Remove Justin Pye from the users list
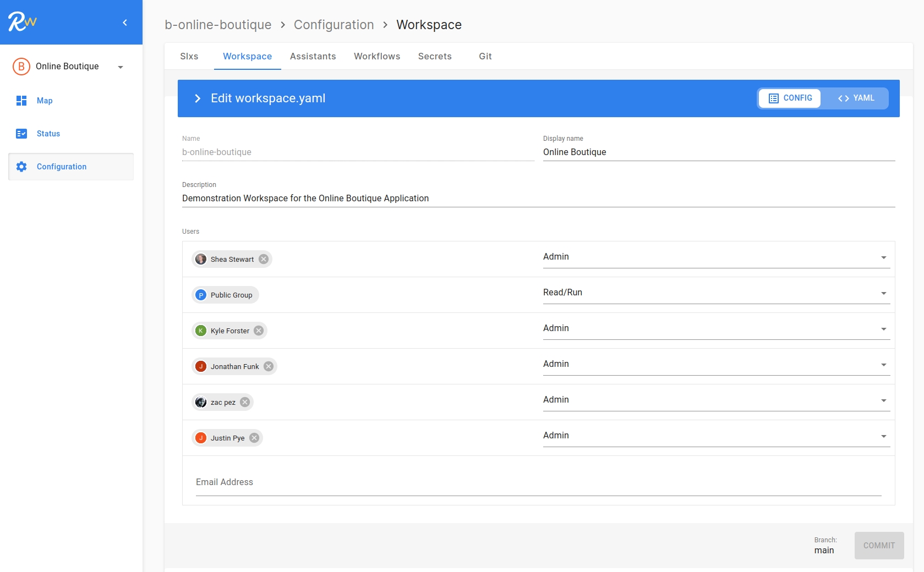924x572 pixels. coord(254,438)
